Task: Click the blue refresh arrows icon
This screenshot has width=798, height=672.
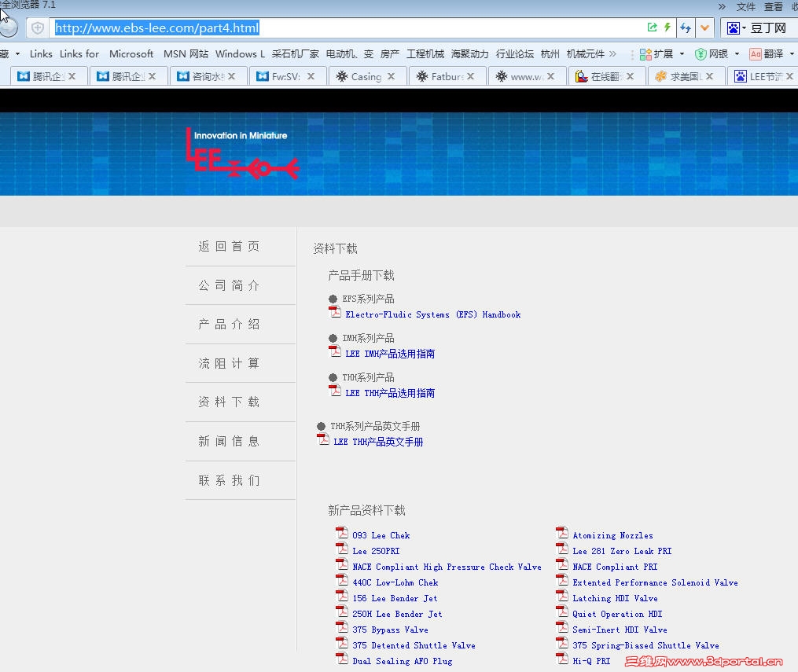Action: point(686,28)
